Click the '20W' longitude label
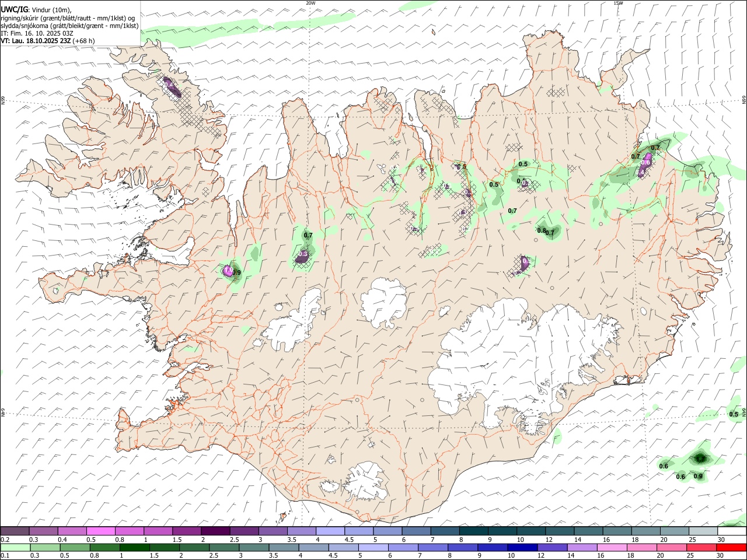The height and width of the screenshot is (560, 747). click(x=310, y=3)
